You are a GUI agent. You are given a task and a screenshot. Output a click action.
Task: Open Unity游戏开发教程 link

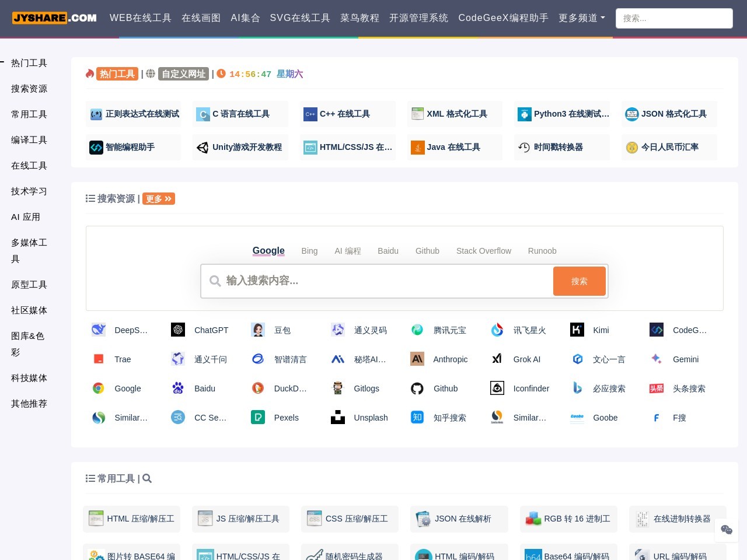pos(240,148)
